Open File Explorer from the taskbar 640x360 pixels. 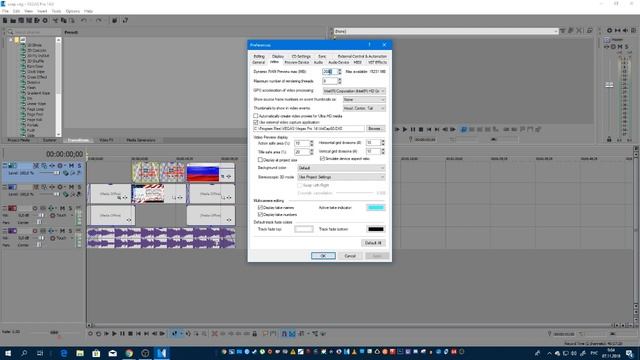(80, 353)
